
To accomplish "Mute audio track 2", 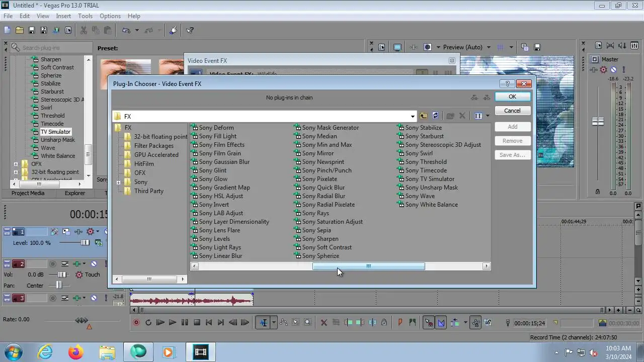I will 94,264.
